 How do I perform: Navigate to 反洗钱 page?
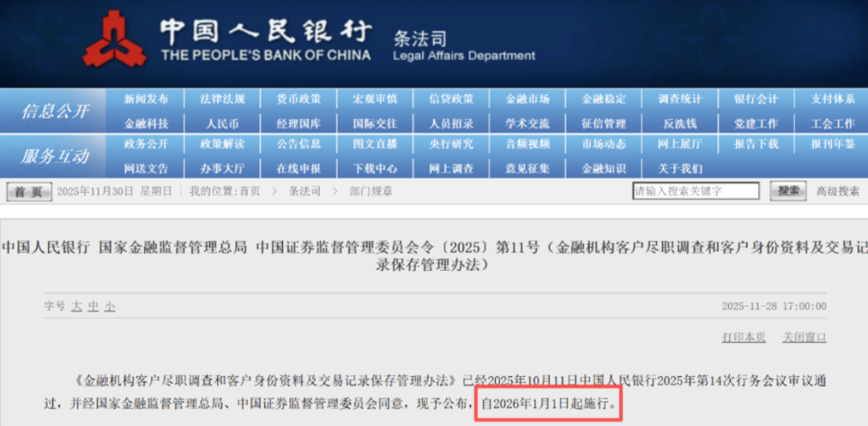click(680, 124)
